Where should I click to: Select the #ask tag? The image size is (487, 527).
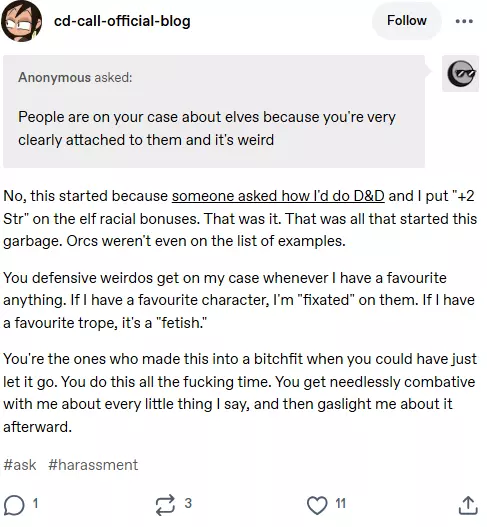pyautogui.click(x=20, y=465)
